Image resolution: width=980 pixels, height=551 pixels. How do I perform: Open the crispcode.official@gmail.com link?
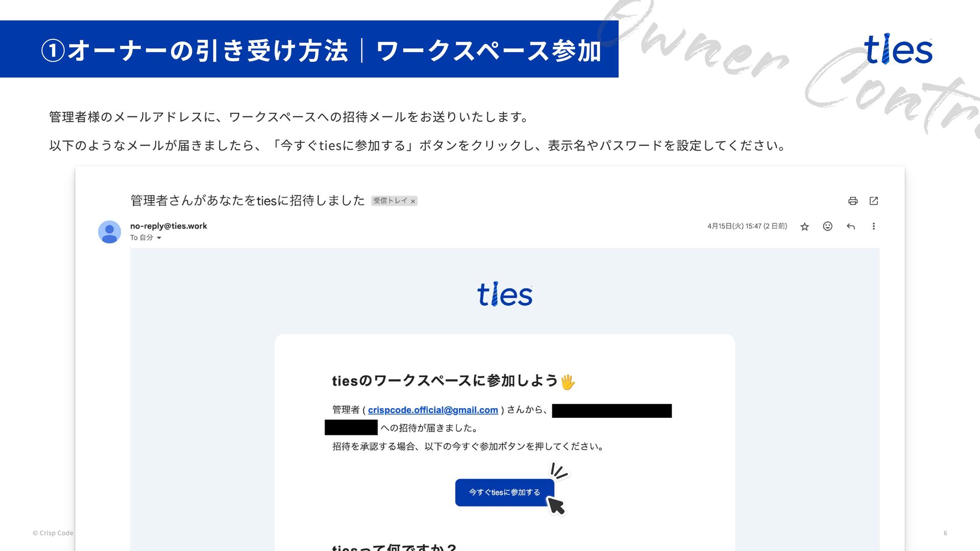click(433, 410)
